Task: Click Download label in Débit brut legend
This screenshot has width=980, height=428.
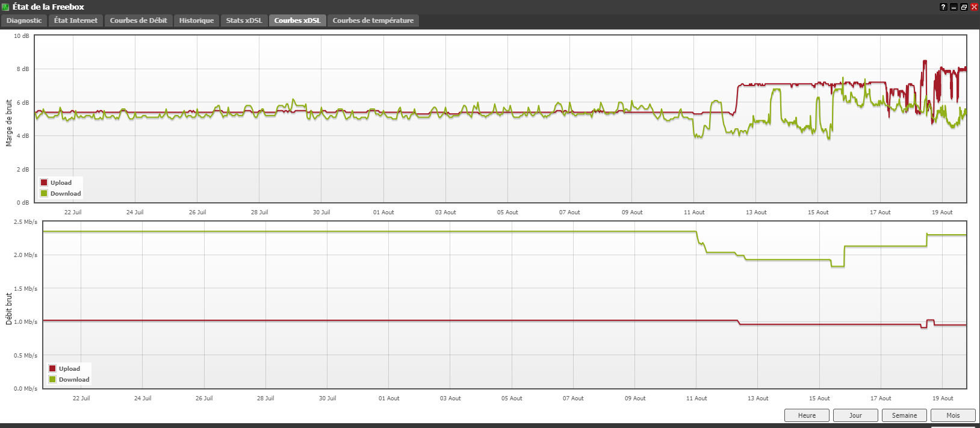Action: coord(74,379)
